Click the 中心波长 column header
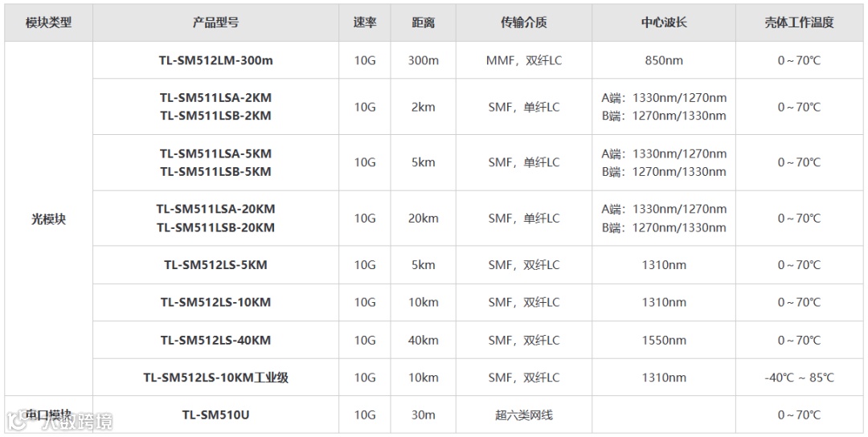This screenshot has width=868, height=437. click(x=664, y=22)
